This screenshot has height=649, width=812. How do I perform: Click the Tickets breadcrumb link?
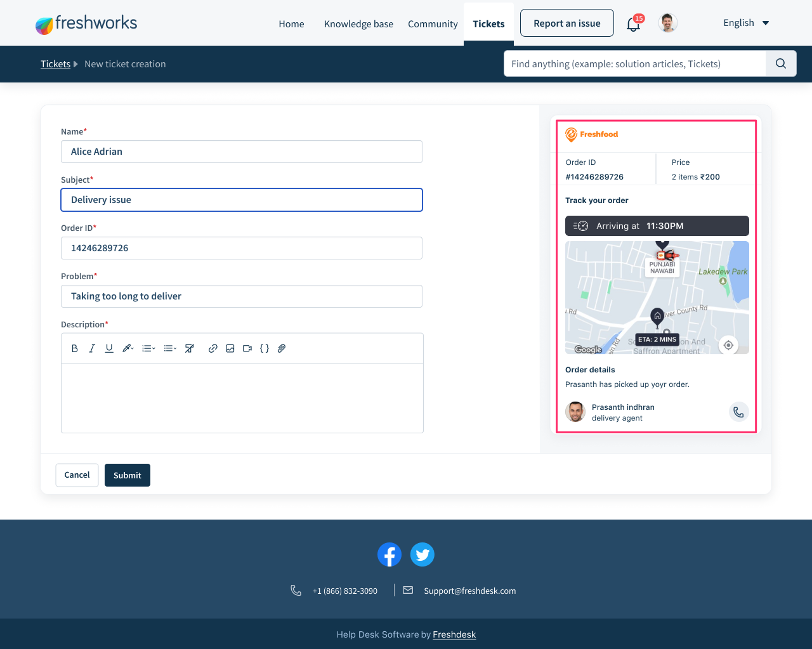click(55, 64)
